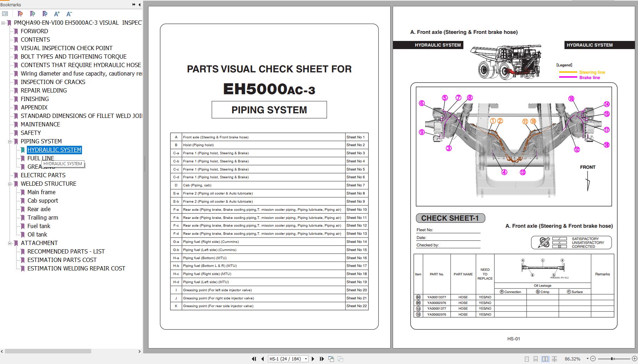Collapse the WELDED STRUCTURE bookmark tree
638x364 pixels.
tap(10, 184)
